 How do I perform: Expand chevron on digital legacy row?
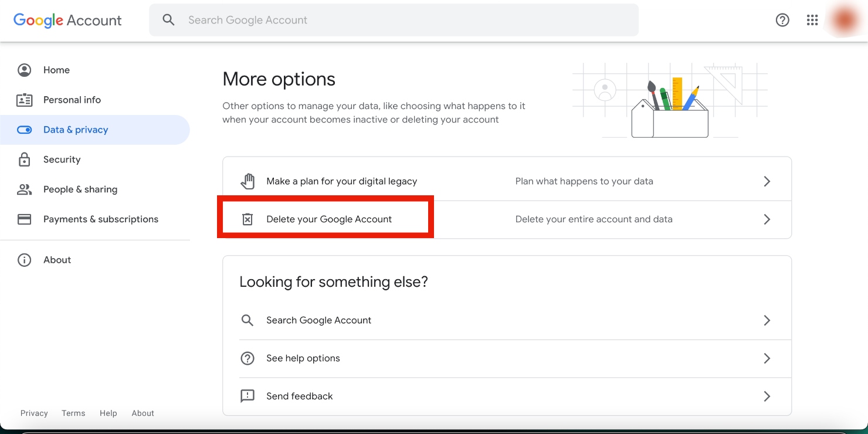click(767, 181)
